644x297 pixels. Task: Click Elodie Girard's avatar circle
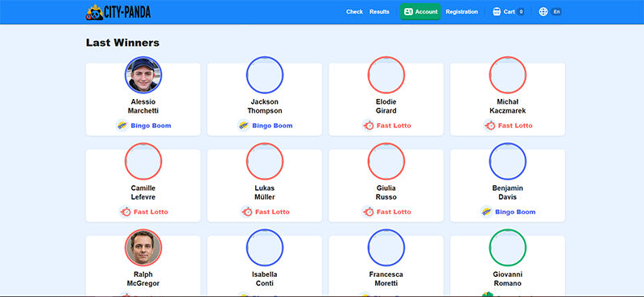386,75
